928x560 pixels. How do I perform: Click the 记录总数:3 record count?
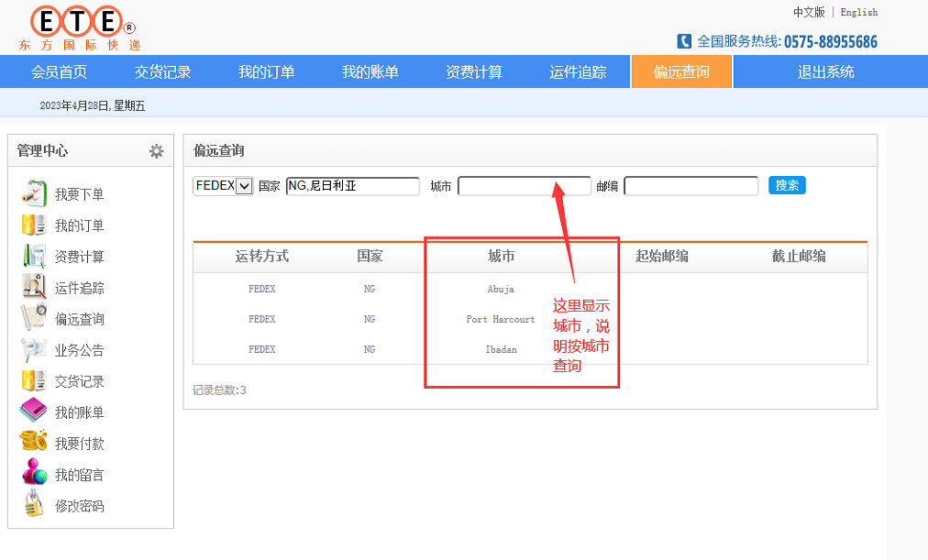click(219, 390)
